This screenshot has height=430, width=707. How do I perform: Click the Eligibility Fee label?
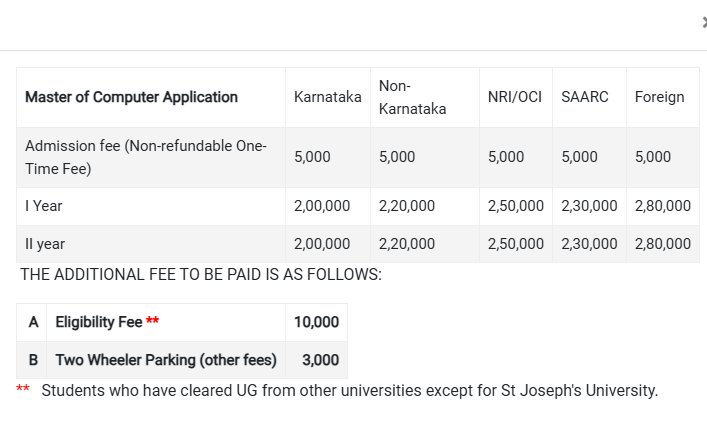(99, 322)
